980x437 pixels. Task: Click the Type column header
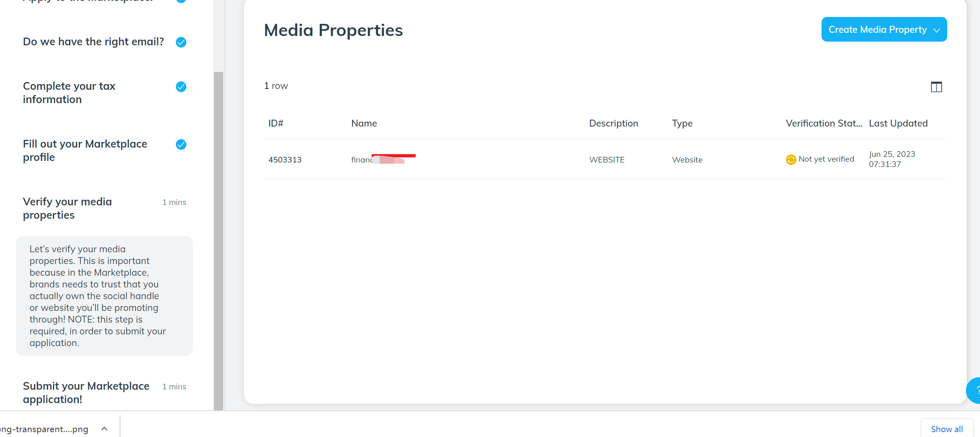pyautogui.click(x=682, y=123)
